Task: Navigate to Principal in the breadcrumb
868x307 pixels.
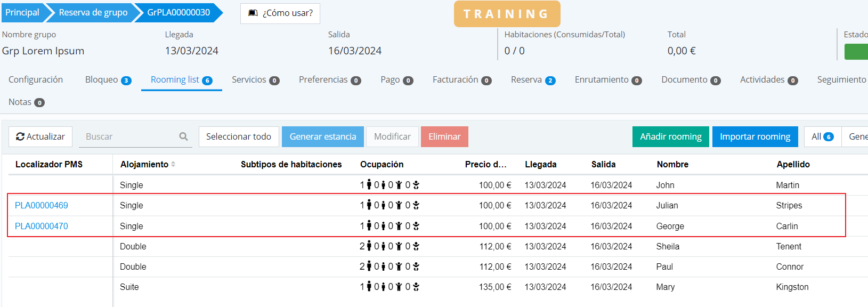Action: pos(22,12)
